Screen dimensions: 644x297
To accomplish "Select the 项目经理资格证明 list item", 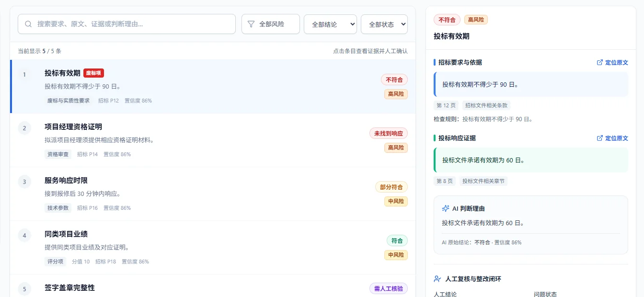I will 213,140.
